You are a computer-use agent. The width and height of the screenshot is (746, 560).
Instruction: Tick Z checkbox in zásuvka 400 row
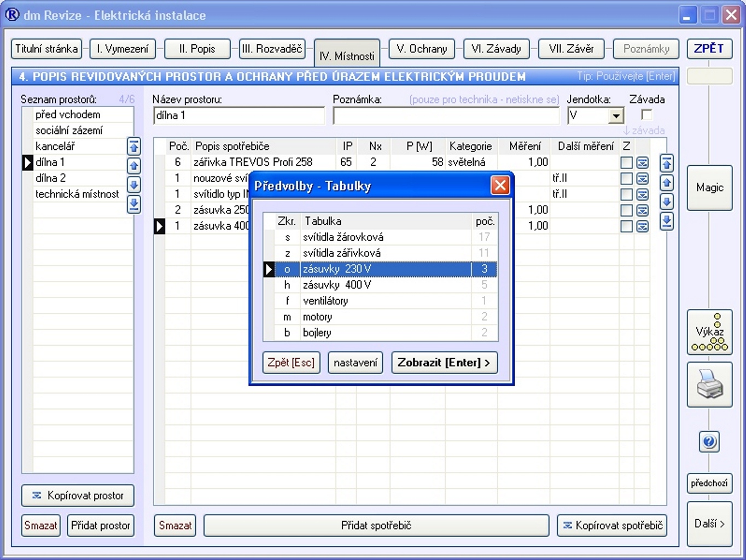(626, 226)
